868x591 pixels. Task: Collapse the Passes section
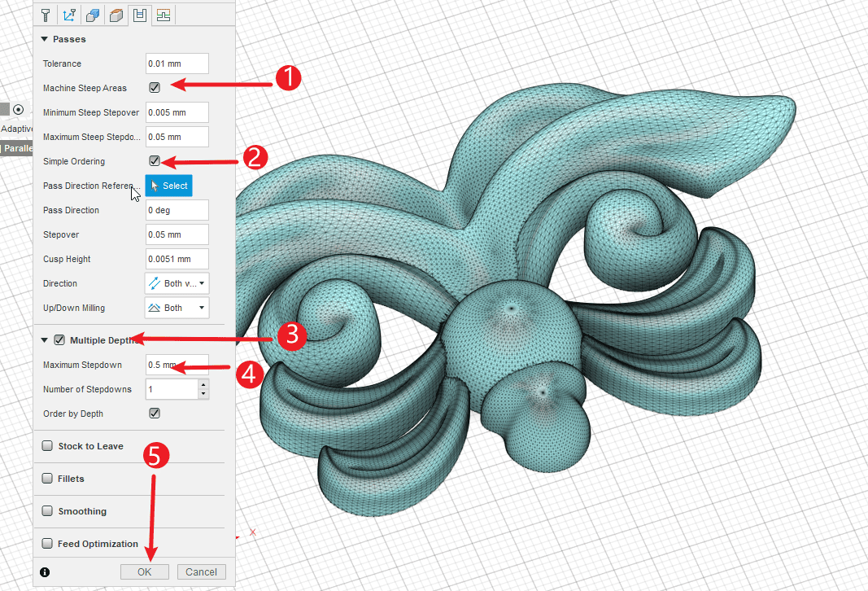45,39
